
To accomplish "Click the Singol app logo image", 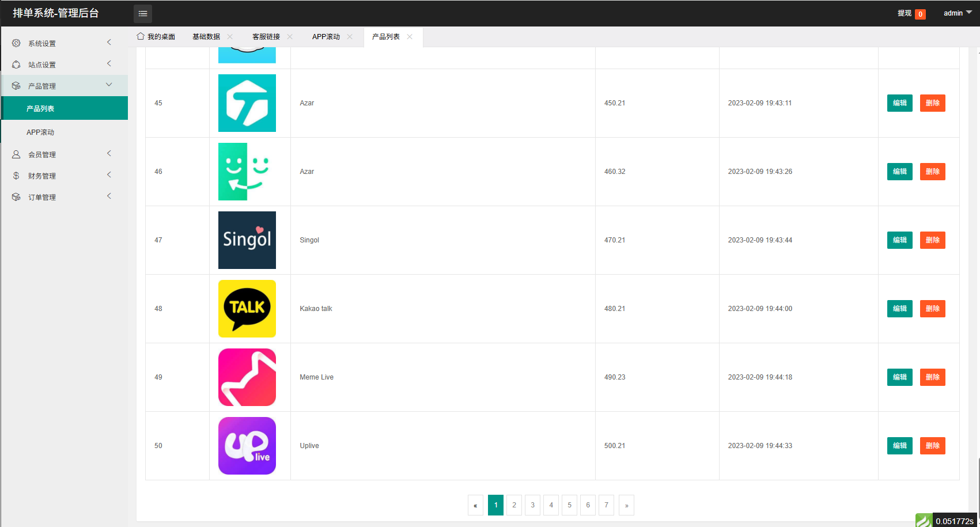I will [247, 240].
